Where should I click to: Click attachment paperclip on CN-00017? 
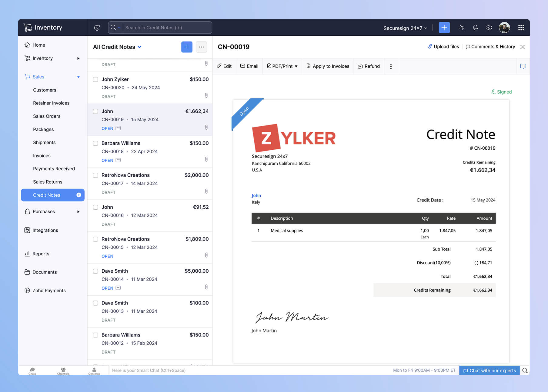click(206, 191)
